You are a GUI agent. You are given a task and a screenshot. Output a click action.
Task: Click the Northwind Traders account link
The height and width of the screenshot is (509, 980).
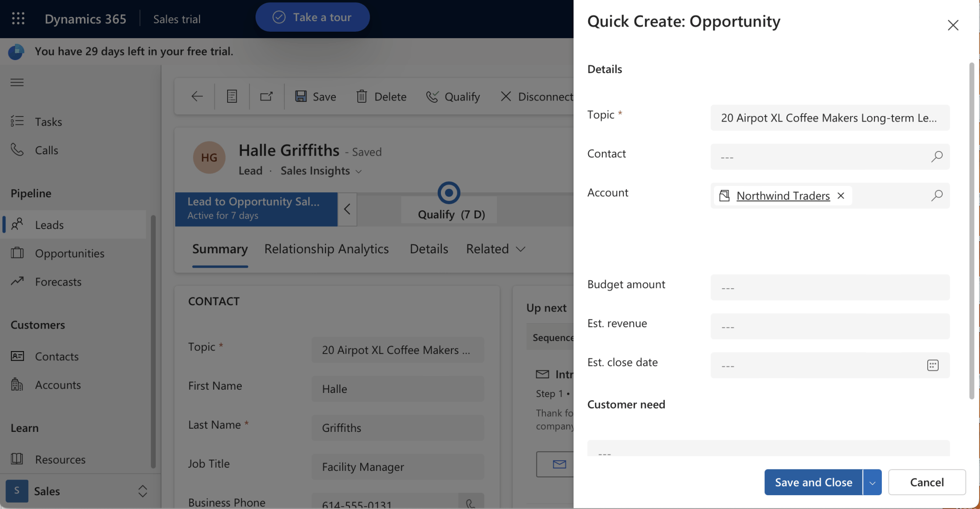pyautogui.click(x=783, y=196)
